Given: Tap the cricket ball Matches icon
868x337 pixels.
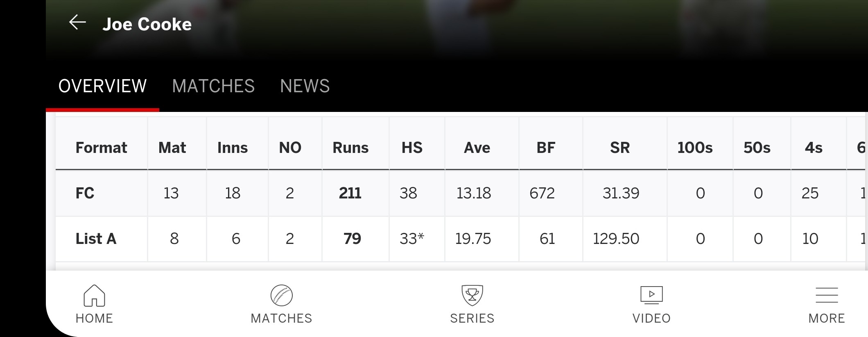Looking at the screenshot, I should point(281,296).
